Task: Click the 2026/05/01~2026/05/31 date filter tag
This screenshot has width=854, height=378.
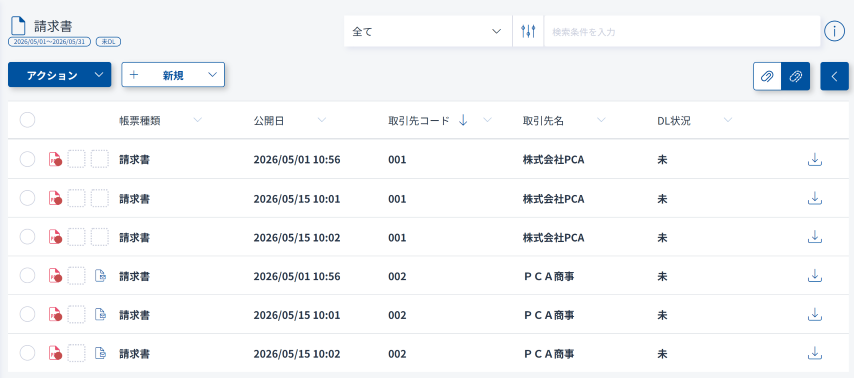Action: coord(49,41)
